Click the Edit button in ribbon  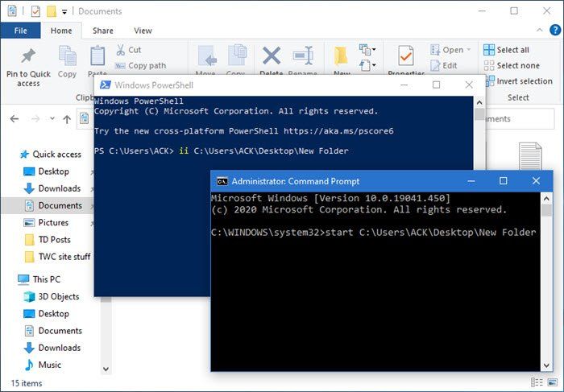tap(444, 66)
